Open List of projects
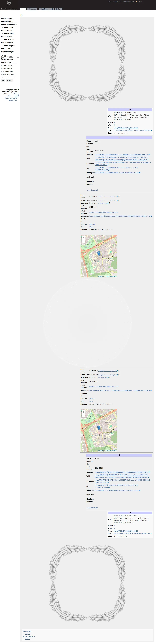The image size is (156, 644). (7, 43)
